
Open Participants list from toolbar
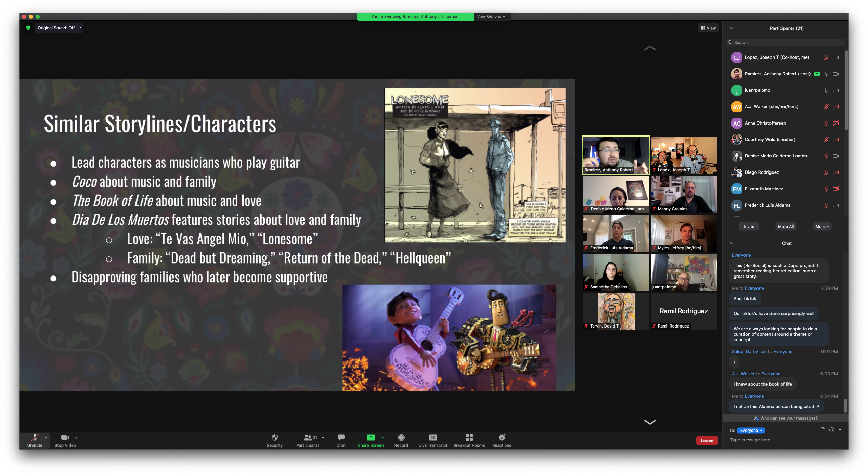click(308, 440)
